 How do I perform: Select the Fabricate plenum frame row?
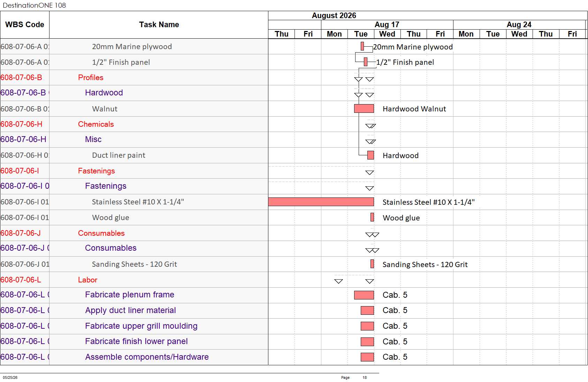[x=134, y=295]
